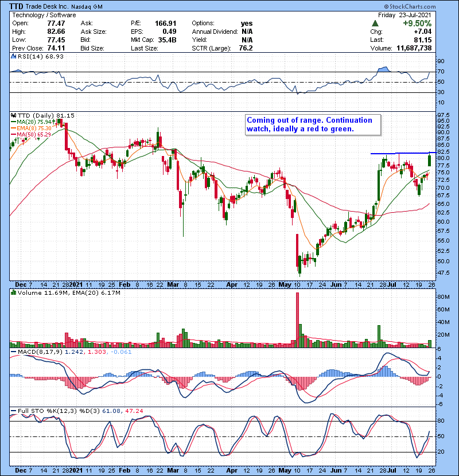Click the TTD ticker symbol in the header
Viewport: 459px width, 476px height.
(x=16, y=6)
